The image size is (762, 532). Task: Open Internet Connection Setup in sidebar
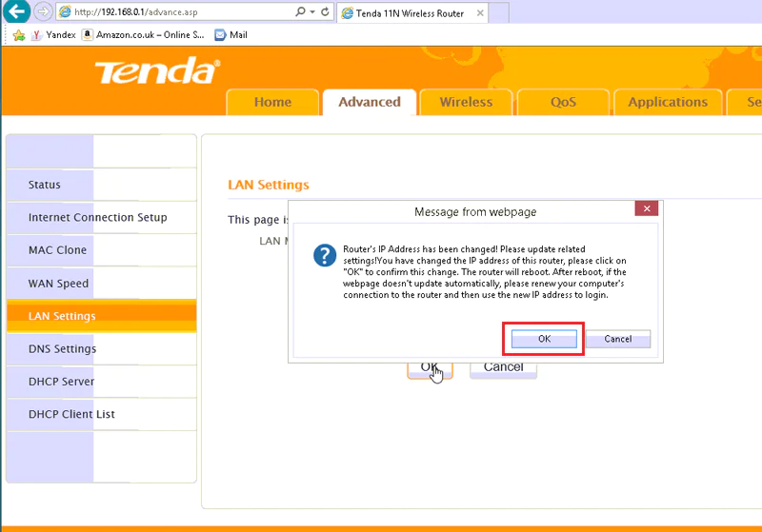102,217
